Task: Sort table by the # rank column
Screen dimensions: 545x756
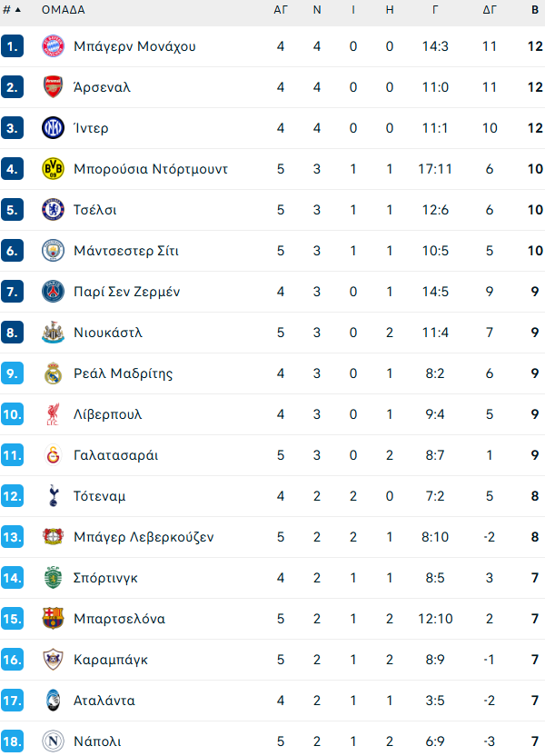Action: click(x=12, y=10)
